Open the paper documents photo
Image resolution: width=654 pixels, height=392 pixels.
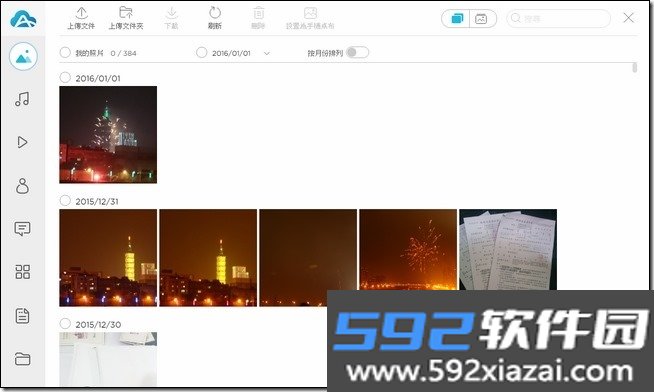[508, 250]
